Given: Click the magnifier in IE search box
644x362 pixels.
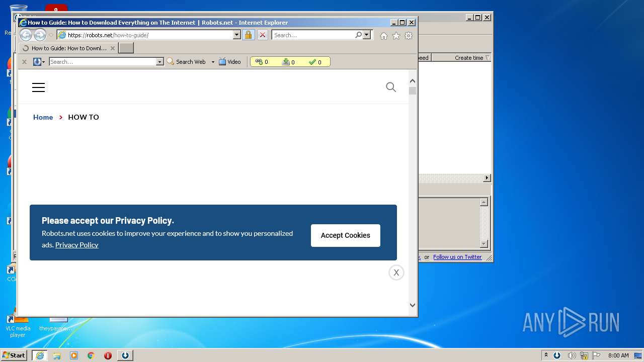Looking at the screenshot, I should tap(358, 35).
